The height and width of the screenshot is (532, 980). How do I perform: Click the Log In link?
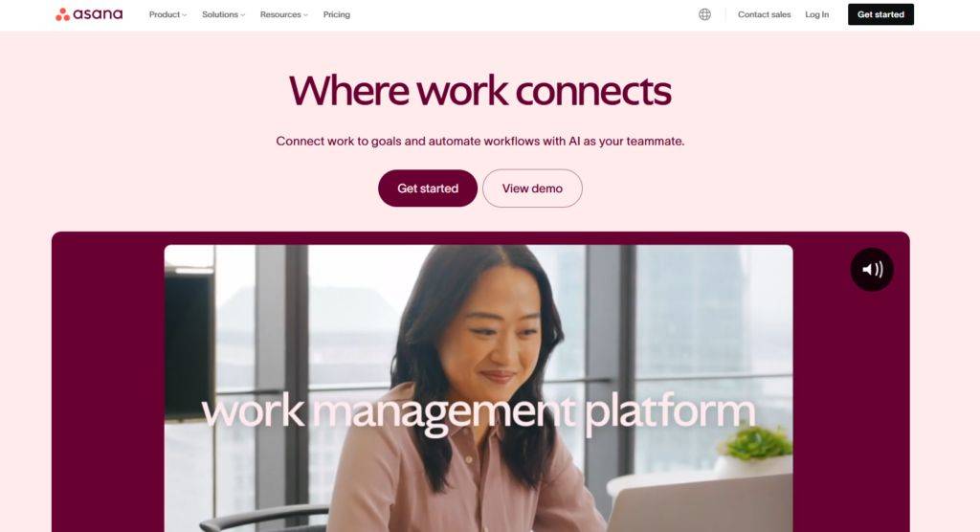coord(817,14)
